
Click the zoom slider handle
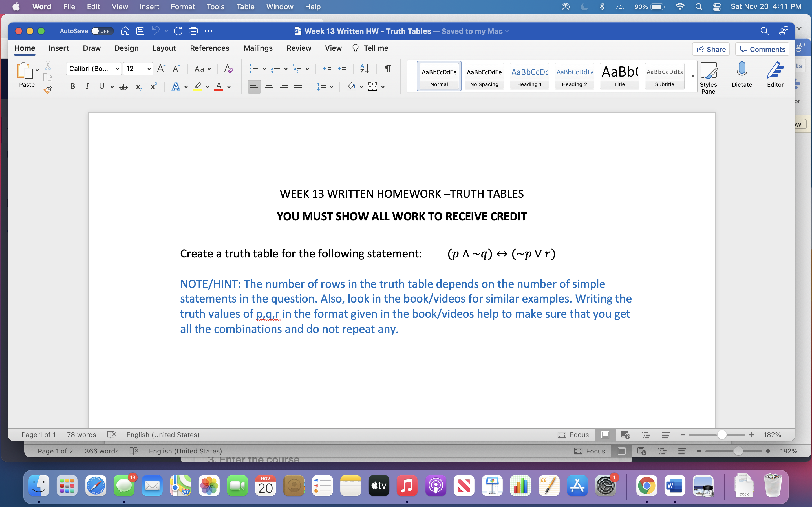tap(722, 435)
